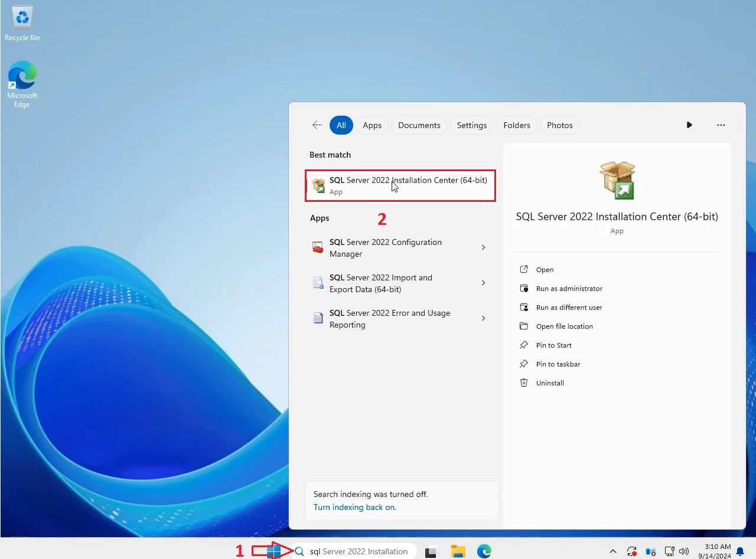Click the search magnifier icon in taskbar
The image size is (756, 559).
[299, 551]
